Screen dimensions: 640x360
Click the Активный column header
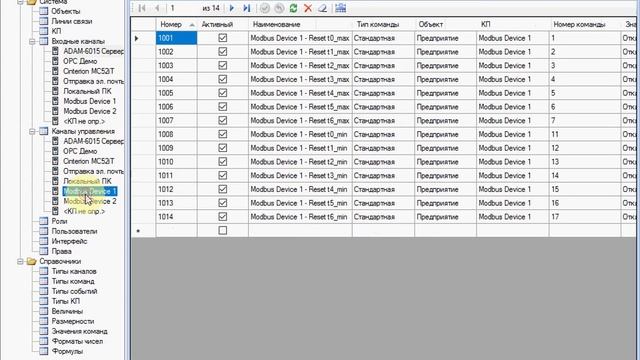(x=223, y=24)
